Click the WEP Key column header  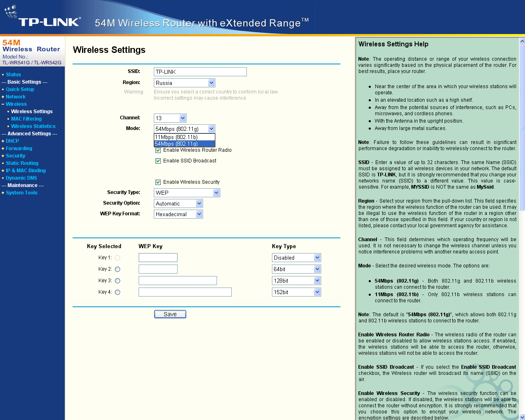pyautogui.click(x=151, y=247)
